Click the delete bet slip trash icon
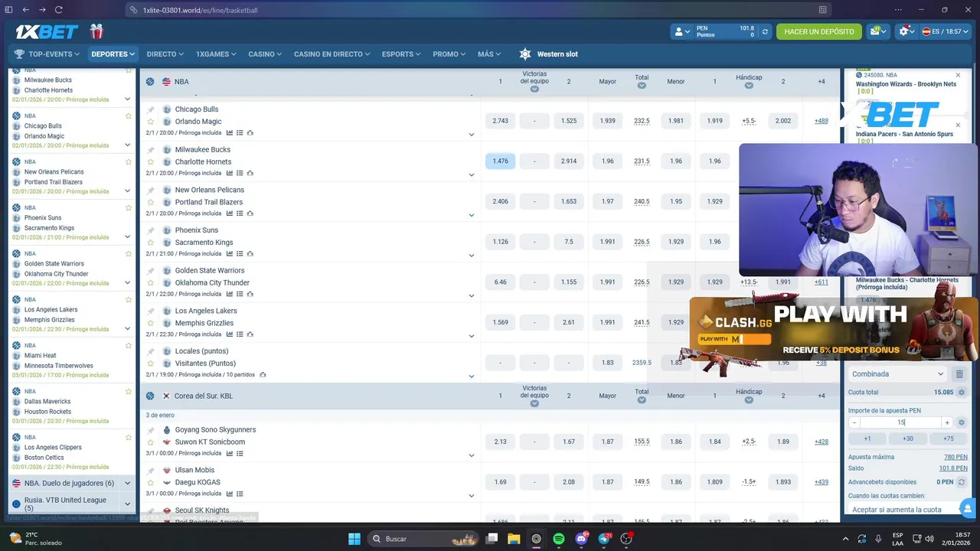Screen dimensions: 980x551 [959, 374]
